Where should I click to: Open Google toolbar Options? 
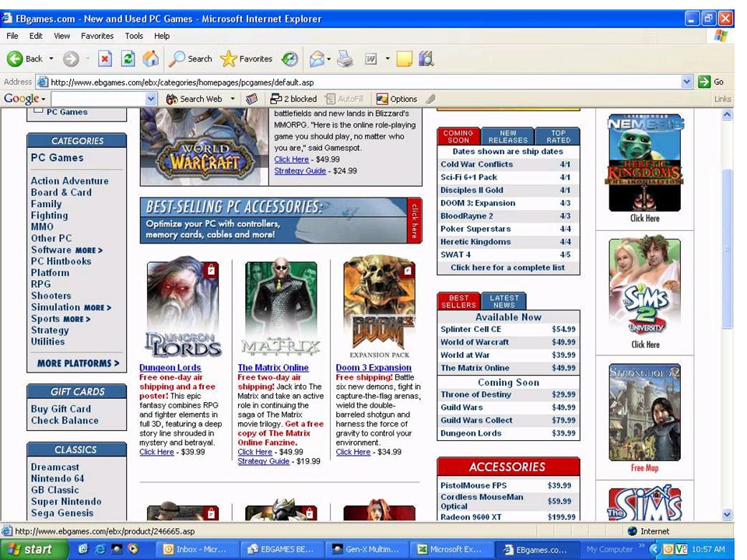(396, 99)
